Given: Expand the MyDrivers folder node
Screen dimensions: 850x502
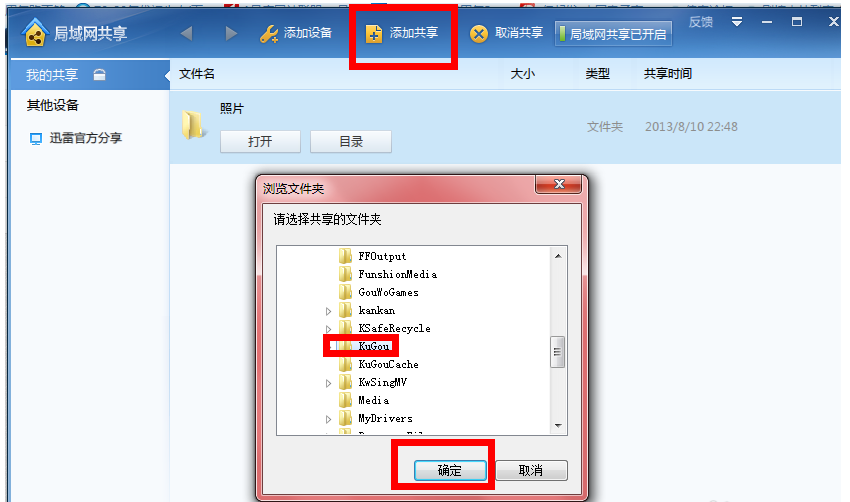Looking at the screenshot, I should [328, 419].
